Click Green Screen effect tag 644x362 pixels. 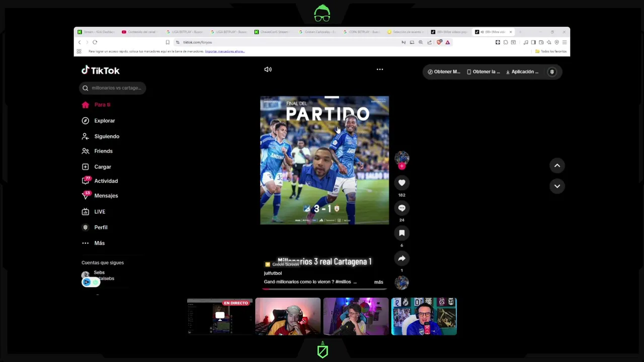[282, 264]
